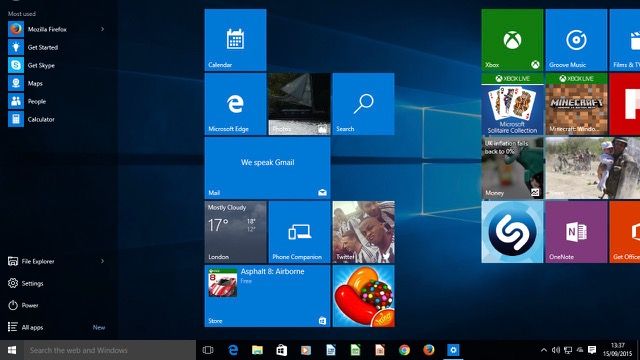
Task: Open the OneNote tile
Action: 576,232
